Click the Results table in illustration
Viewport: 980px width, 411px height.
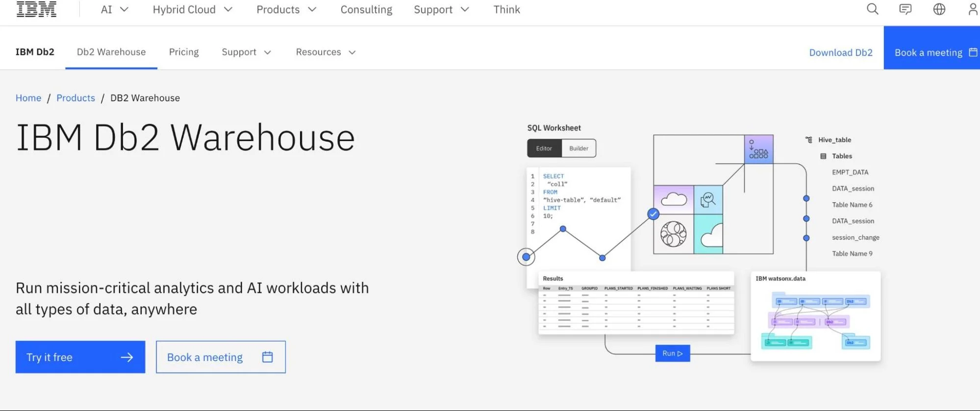(x=636, y=303)
